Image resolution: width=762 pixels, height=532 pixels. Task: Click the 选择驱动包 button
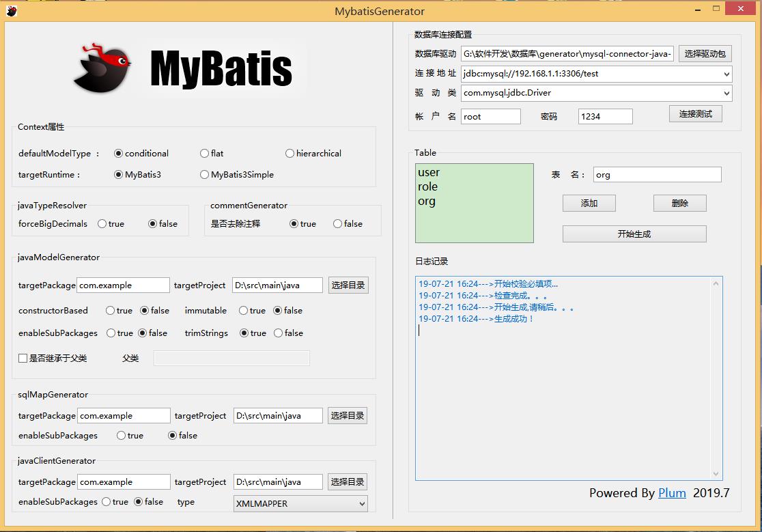click(x=705, y=53)
